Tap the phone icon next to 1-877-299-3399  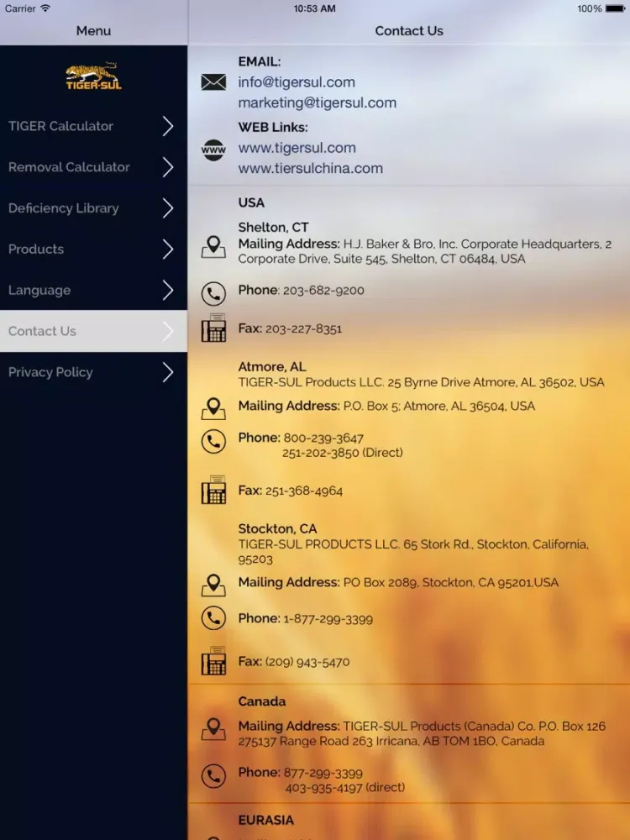(213, 617)
